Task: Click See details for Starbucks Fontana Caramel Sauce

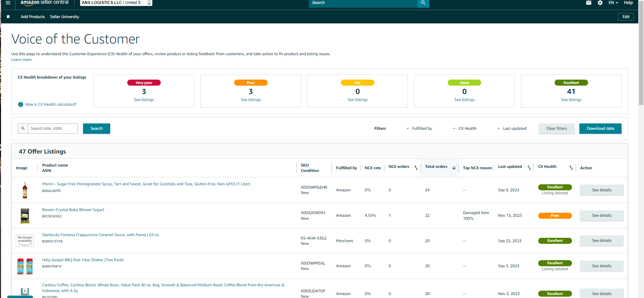Action: click(602, 240)
